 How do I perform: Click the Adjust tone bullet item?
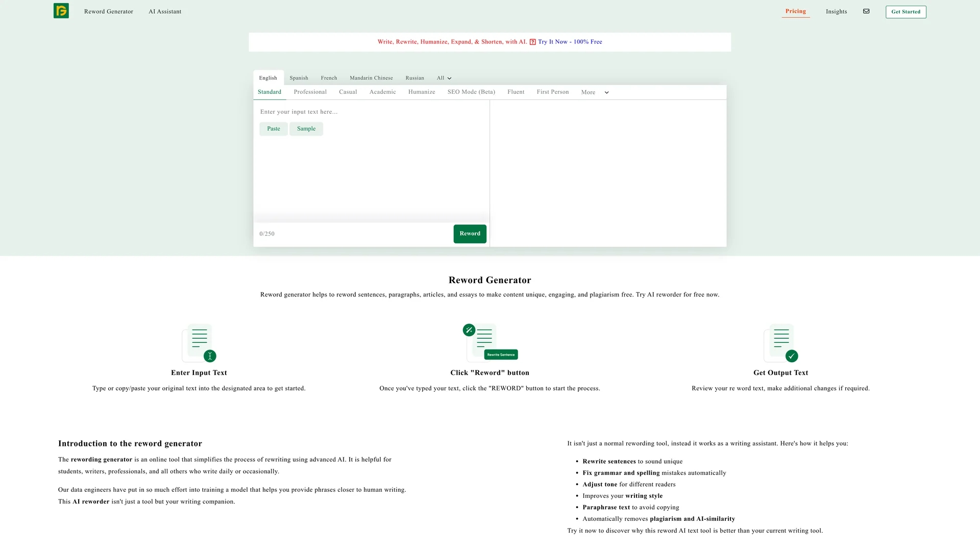[629, 485]
